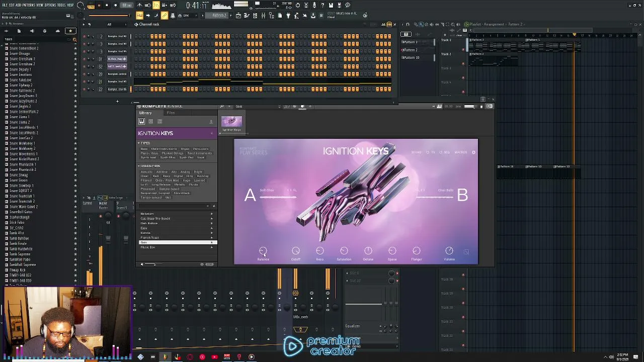Click the transport record button
Image resolution: width=644 pixels, height=362 pixels.
click(x=115, y=5)
